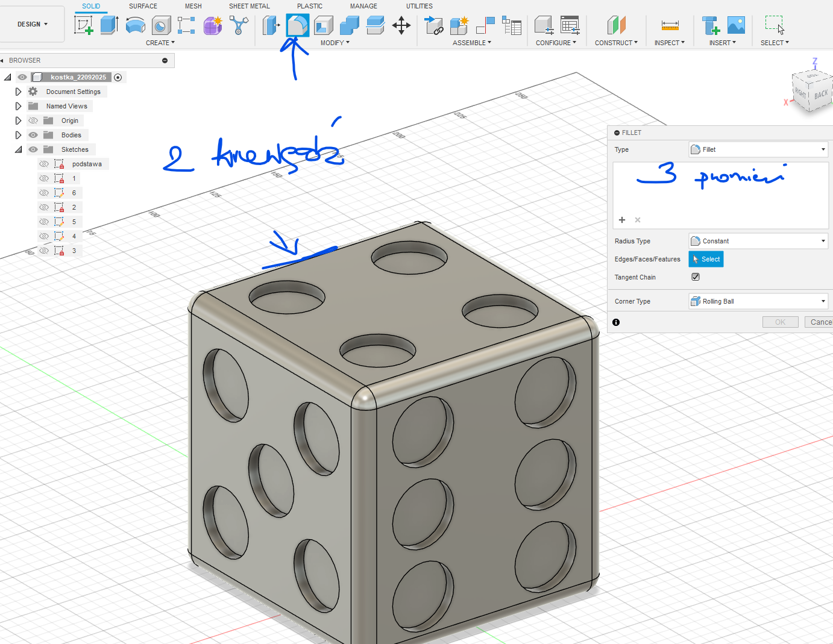
Task: Show the podstawa sketch via eye icon
Action: coord(44,164)
